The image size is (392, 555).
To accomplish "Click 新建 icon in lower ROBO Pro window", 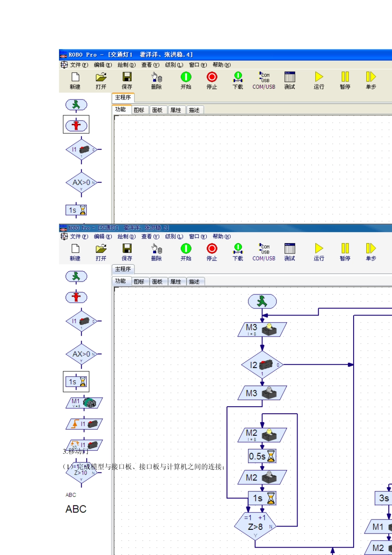I will [75, 252].
